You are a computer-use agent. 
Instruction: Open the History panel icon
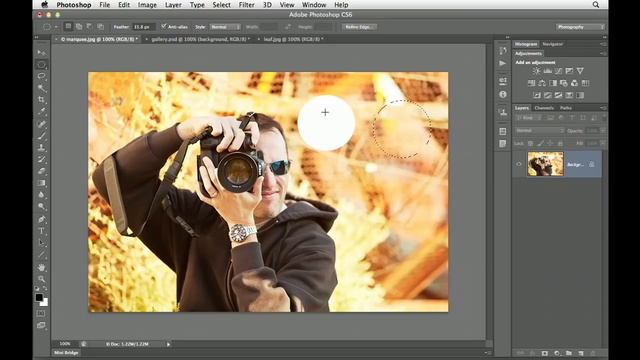[503, 51]
